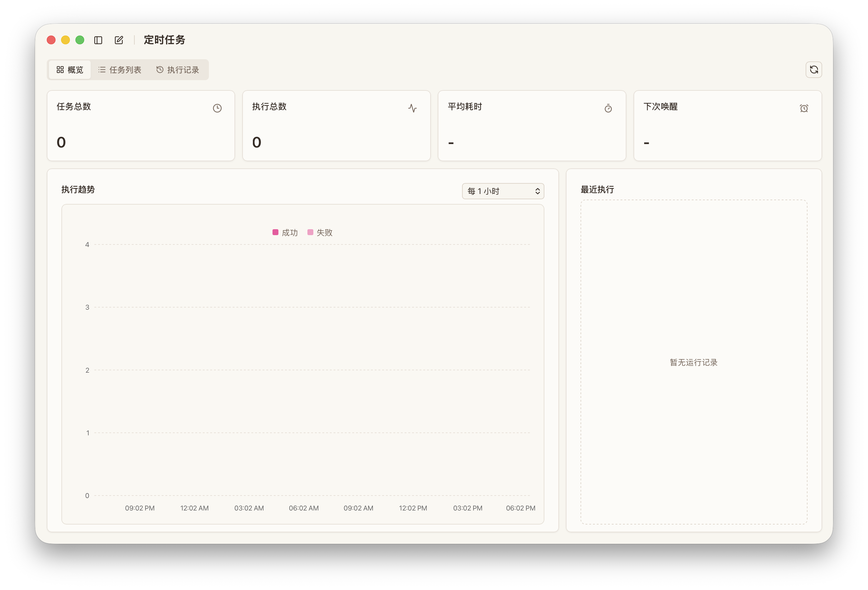Click the history icon beside 执行记录
Viewport: 868px width, 590px height.
160,70
